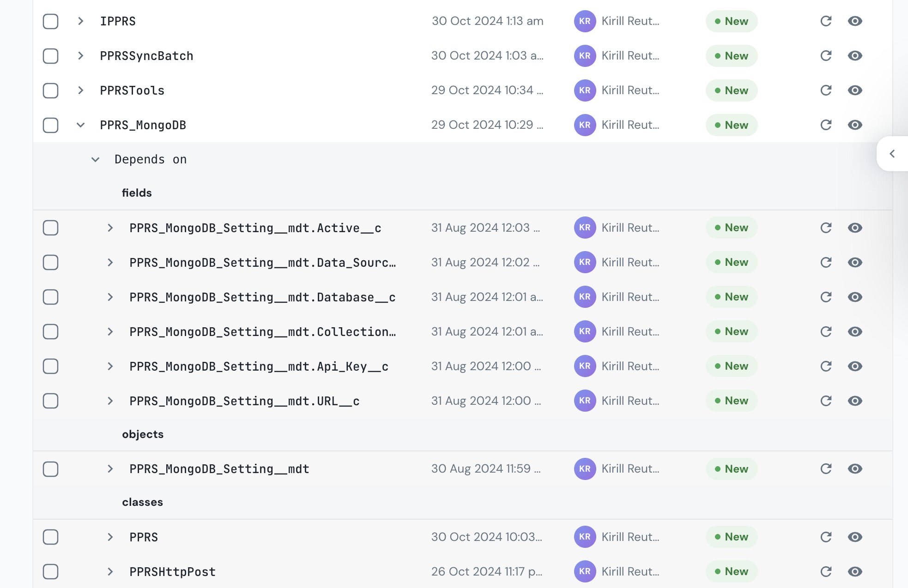Viewport: 908px width, 588px height.
Task: Refresh the Collection… field row
Action: pos(826,331)
